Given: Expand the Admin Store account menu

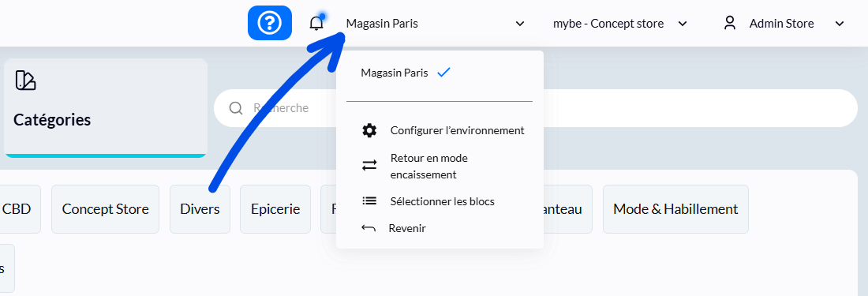Looking at the screenshot, I should click(840, 24).
